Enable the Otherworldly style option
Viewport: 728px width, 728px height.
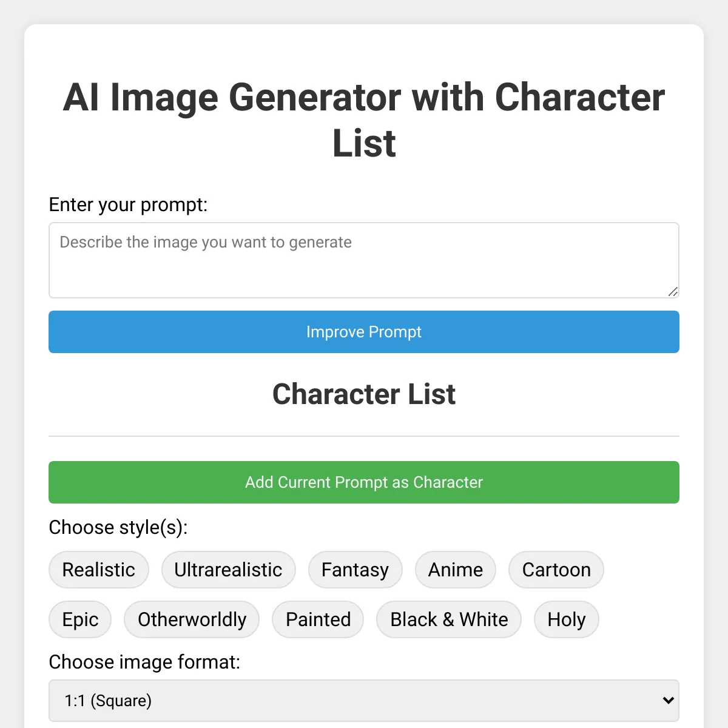click(x=192, y=619)
